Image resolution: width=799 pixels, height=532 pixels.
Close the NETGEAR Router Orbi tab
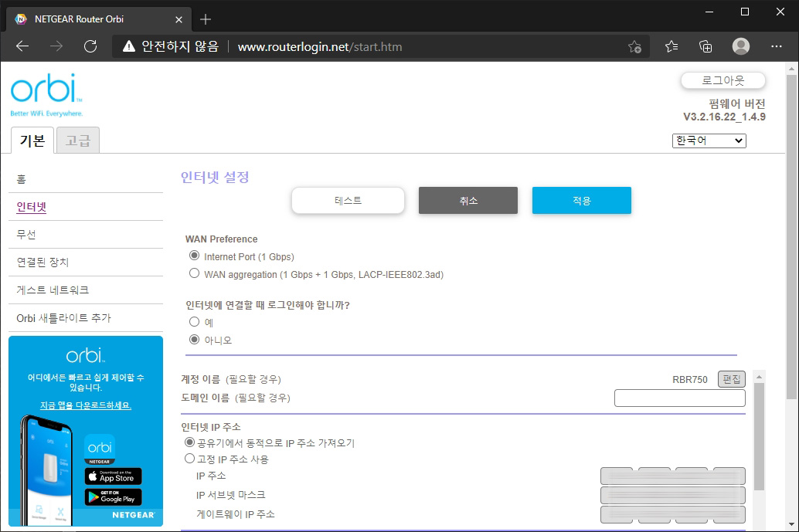tap(178, 19)
